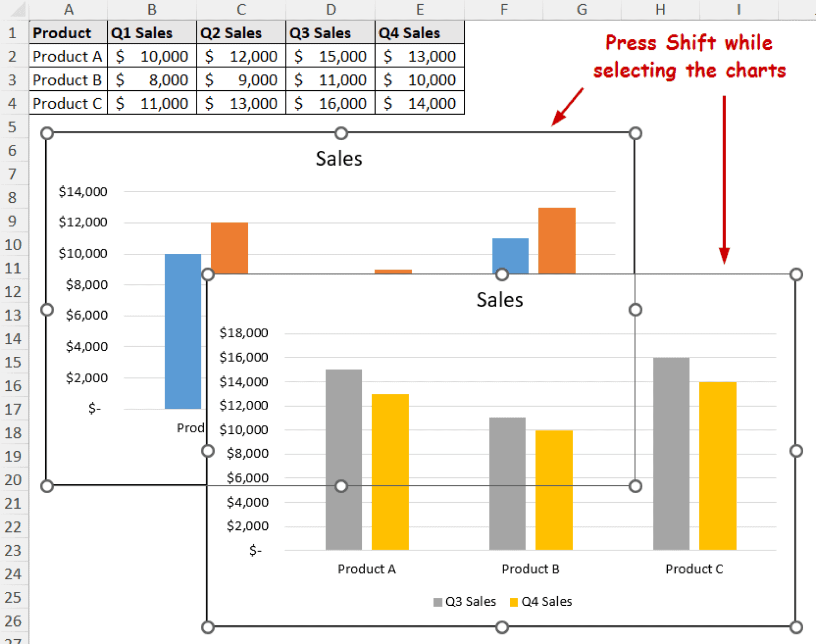Select column header D
The width and height of the screenshot is (816, 644).
tap(330, 8)
